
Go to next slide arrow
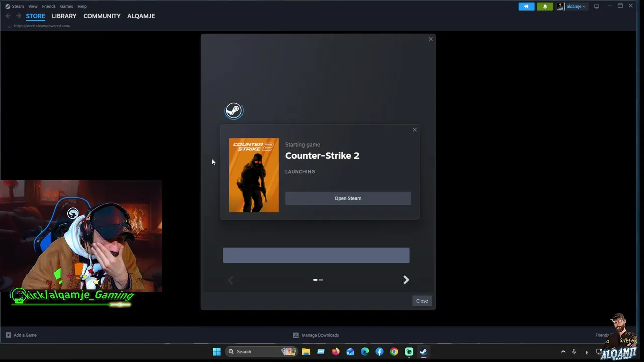pyautogui.click(x=406, y=280)
